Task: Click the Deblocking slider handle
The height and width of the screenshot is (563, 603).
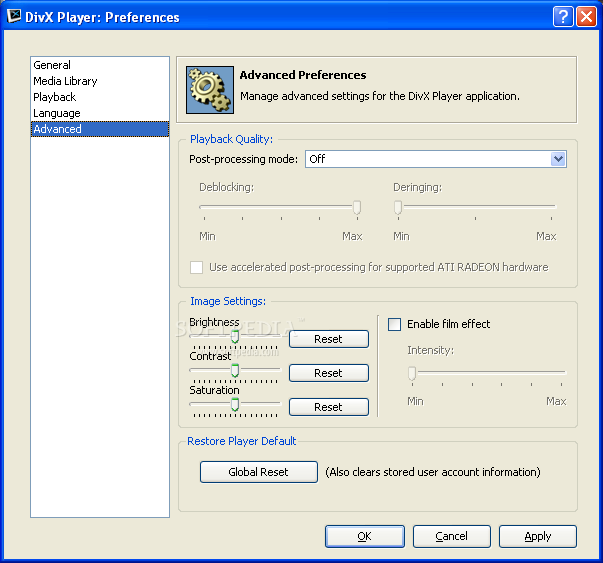Action: pyautogui.click(x=357, y=207)
